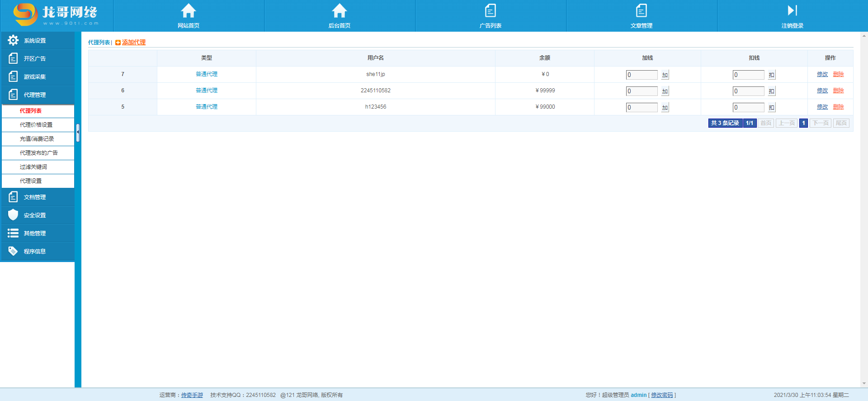Click 删除 for user h123456

pyautogui.click(x=839, y=107)
